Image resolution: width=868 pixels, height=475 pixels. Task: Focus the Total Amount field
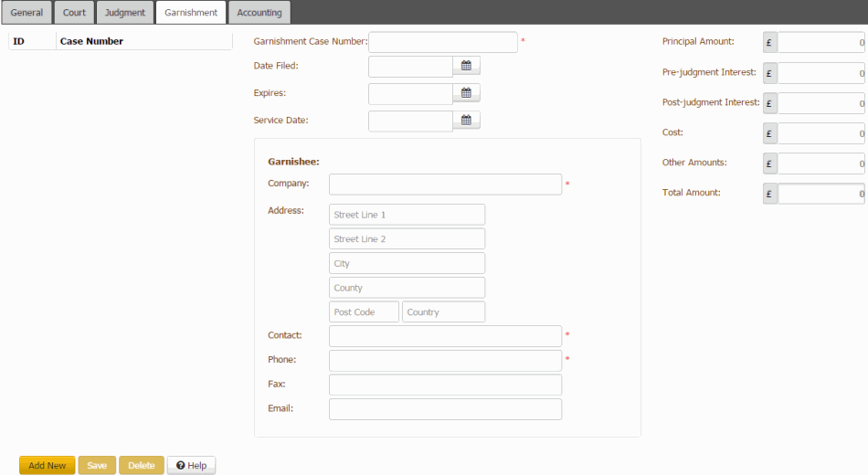coord(820,194)
